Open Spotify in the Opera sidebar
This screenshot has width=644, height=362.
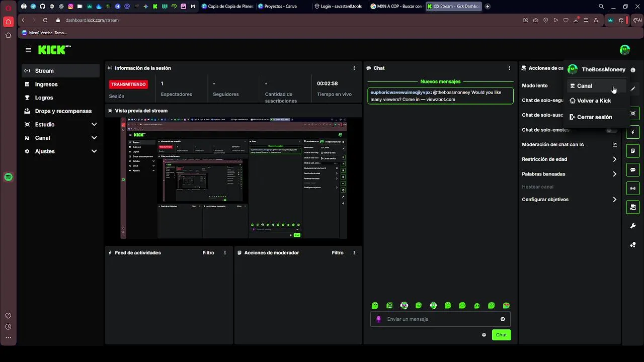(x=8, y=177)
